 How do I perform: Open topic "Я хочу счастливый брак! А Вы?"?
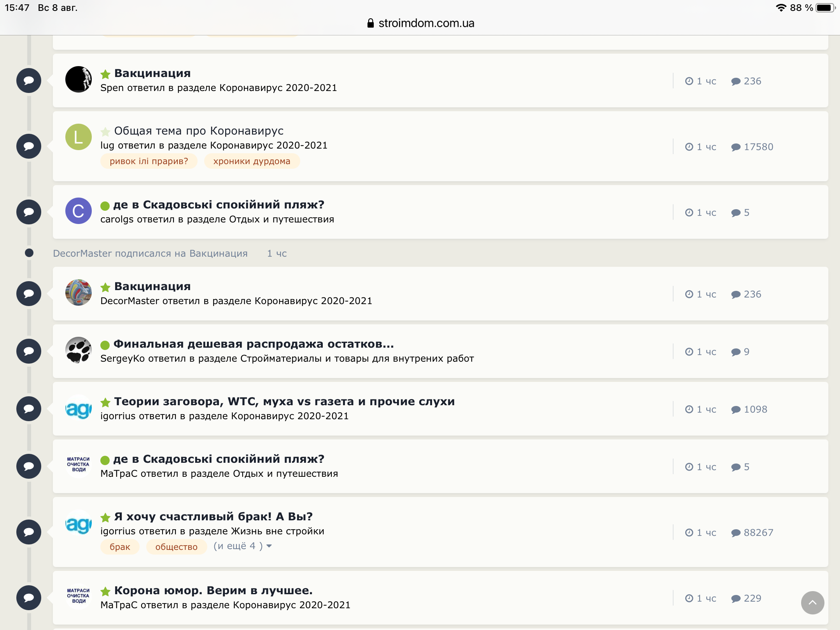pyautogui.click(x=213, y=516)
